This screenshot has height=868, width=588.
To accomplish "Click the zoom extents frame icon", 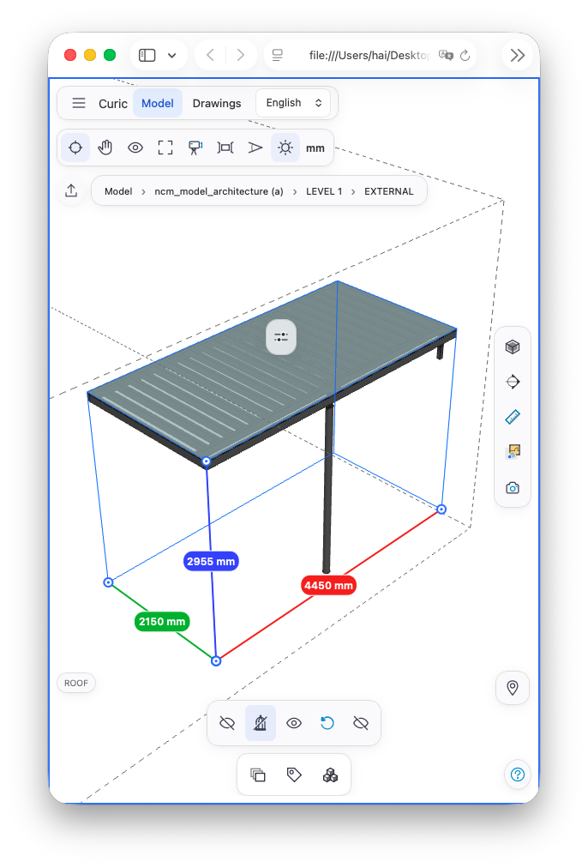I will 165,148.
